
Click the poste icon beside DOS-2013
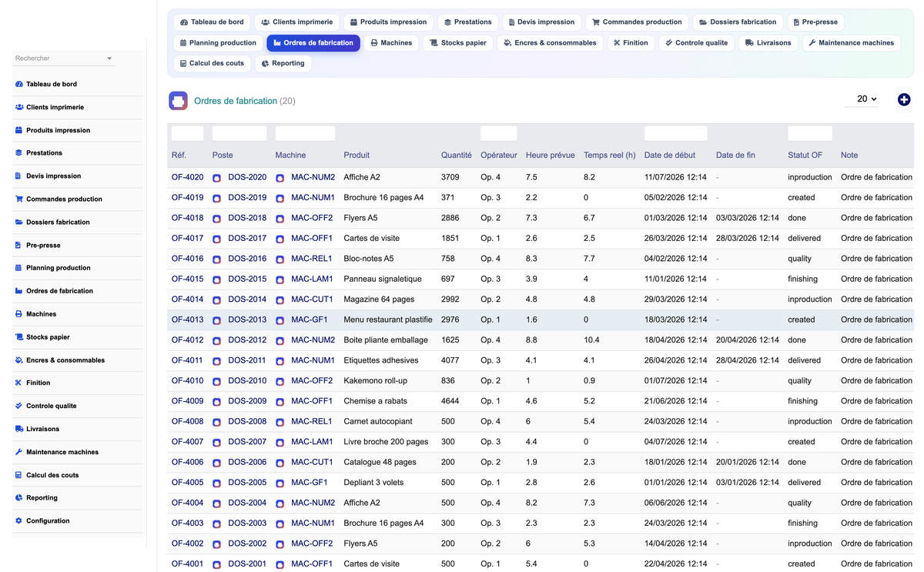click(217, 320)
